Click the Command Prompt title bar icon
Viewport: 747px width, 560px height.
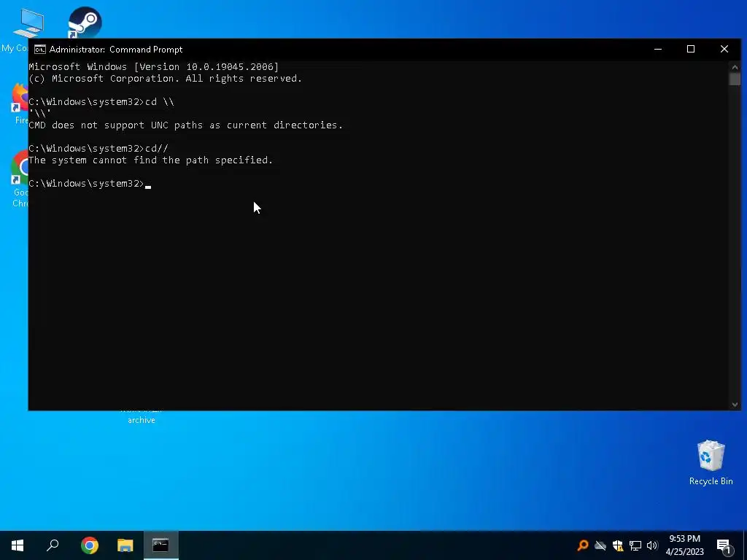tap(40, 50)
